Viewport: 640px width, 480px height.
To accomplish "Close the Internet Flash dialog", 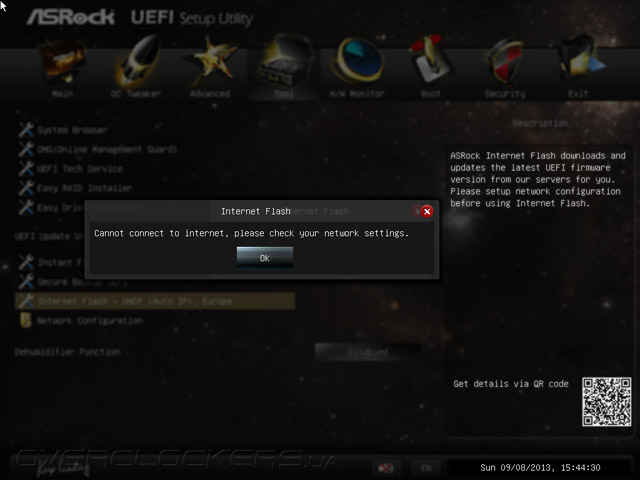I will [x=427, y=211].
